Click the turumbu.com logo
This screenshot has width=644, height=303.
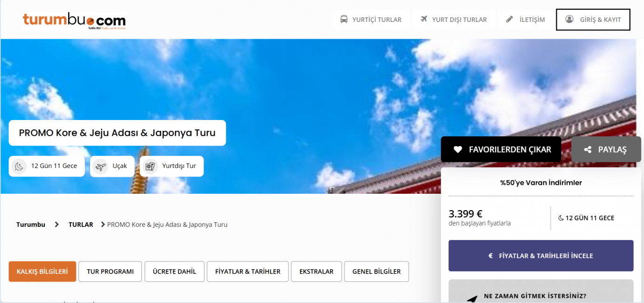click(x=74, y=21)
